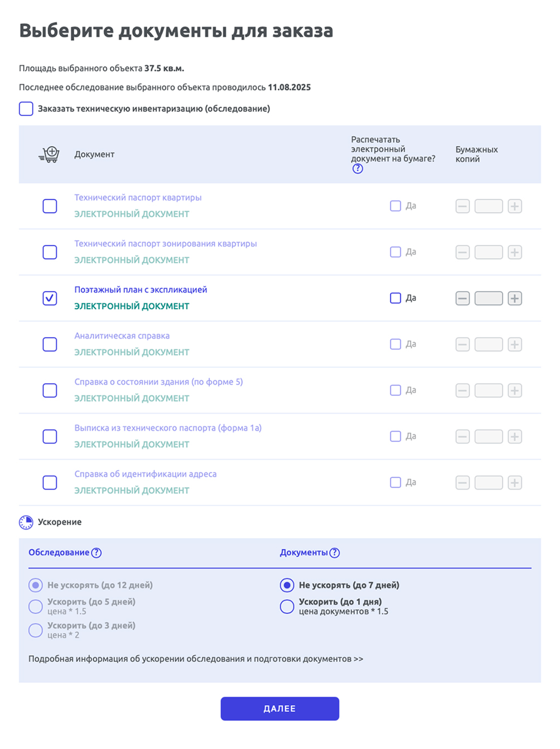The height and width of the screenshot is (749, 560).
Task: Select Ускорить (до 3 дней) survey option
Action: (x=36, y=630)
